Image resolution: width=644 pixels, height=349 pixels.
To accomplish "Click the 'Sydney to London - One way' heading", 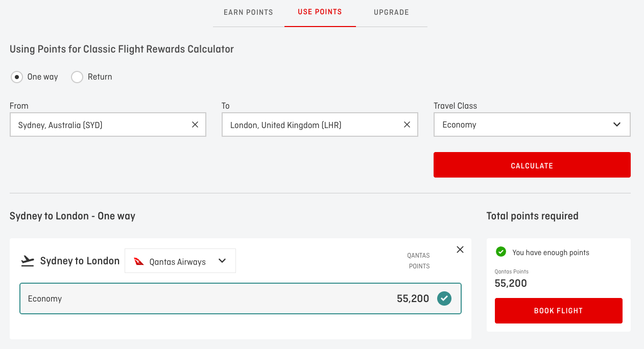I will click(73, 216).
